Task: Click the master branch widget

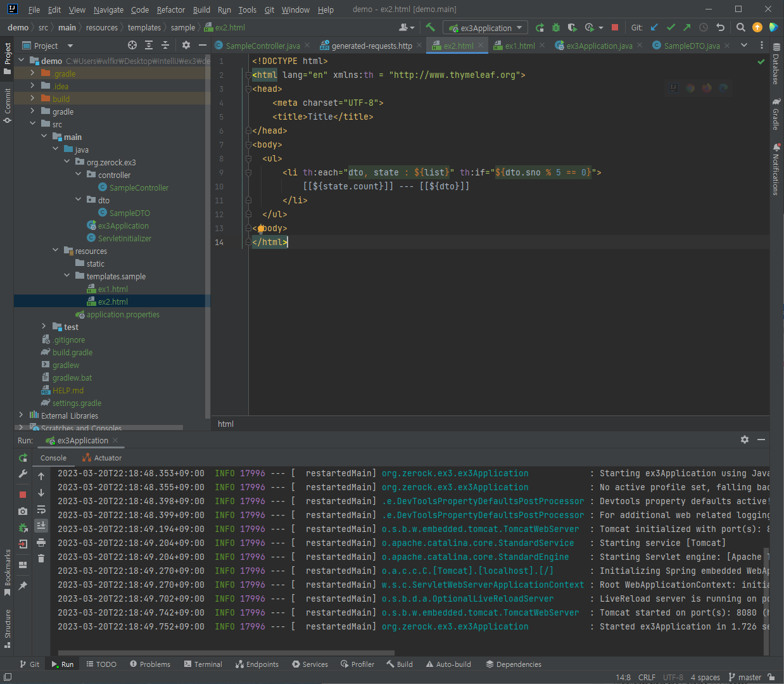Action: click(x=745, y=677)
